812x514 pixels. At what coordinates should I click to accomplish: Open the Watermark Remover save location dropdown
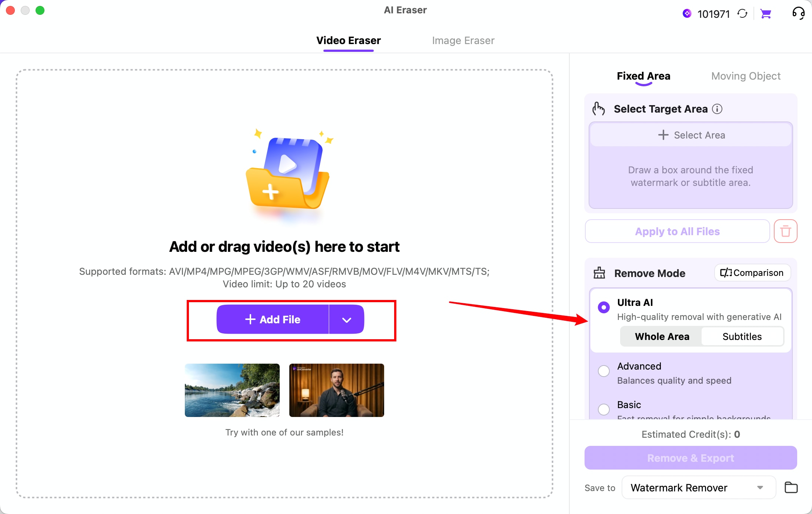point(698,487)
